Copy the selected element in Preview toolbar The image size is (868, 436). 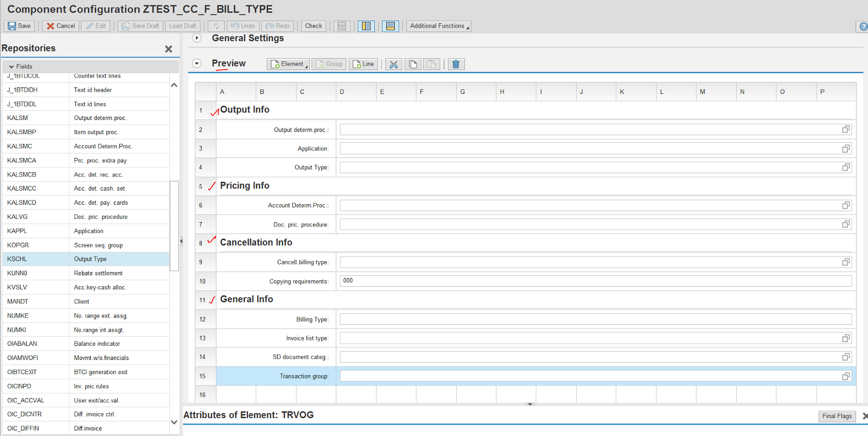(x=413, y=64)
